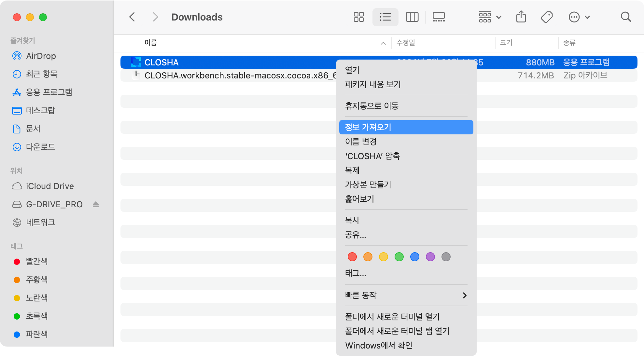Apply the green tag color dot

pos(399,257)
